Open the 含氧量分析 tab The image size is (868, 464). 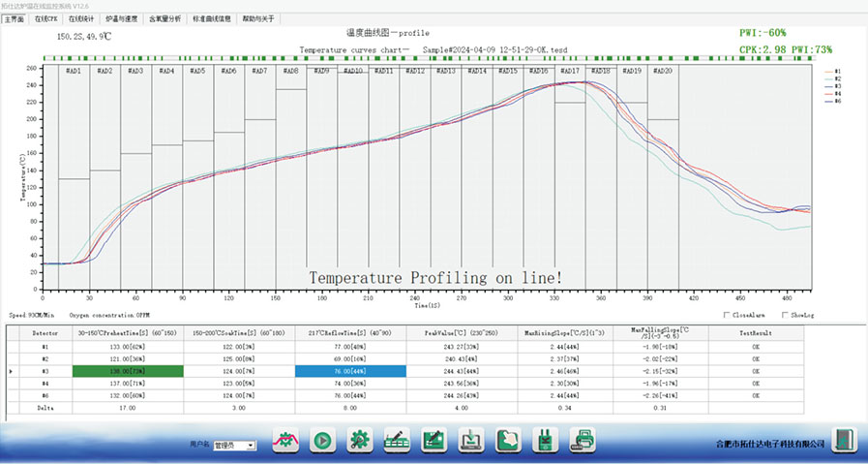[x=167, y=17]
